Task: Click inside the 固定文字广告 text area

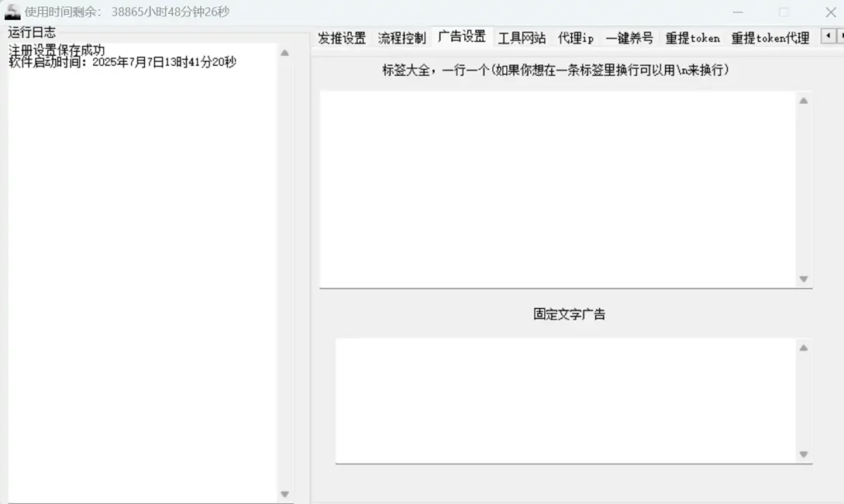Action: click(565, 401)
